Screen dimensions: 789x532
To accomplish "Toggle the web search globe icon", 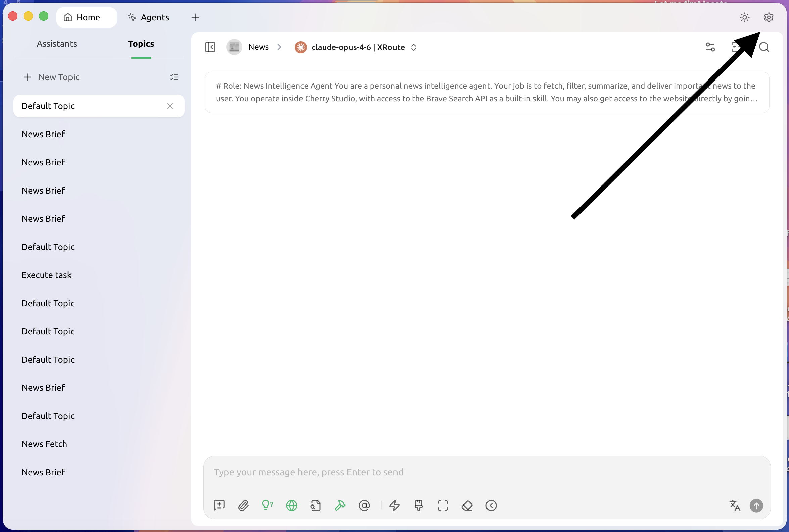I will [x=292, y=506].
